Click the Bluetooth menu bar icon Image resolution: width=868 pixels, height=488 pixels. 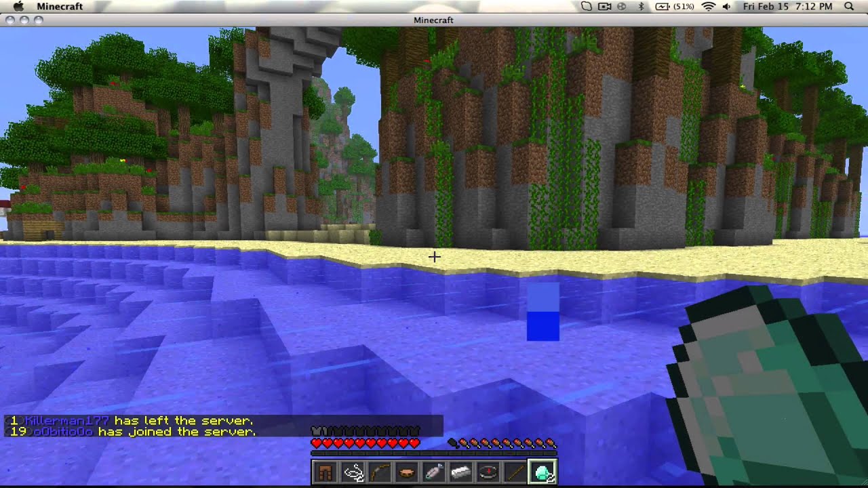[641, 6]
